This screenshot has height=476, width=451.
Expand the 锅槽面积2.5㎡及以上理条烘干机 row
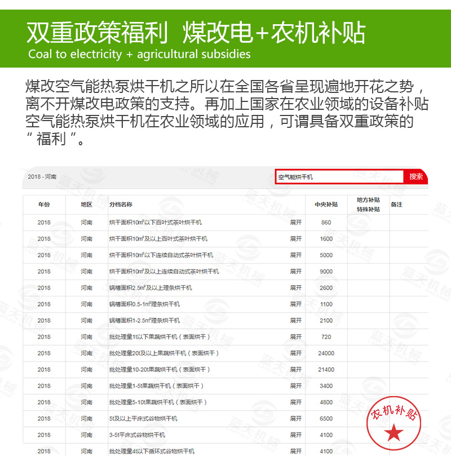[x=295, y=288]
